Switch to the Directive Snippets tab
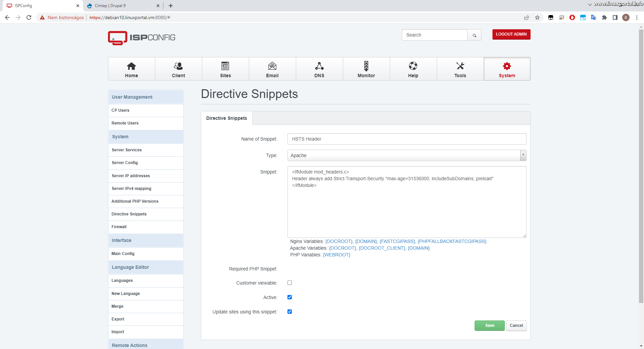Viewport: 644px width, 349px height. [x=226, y=118]
